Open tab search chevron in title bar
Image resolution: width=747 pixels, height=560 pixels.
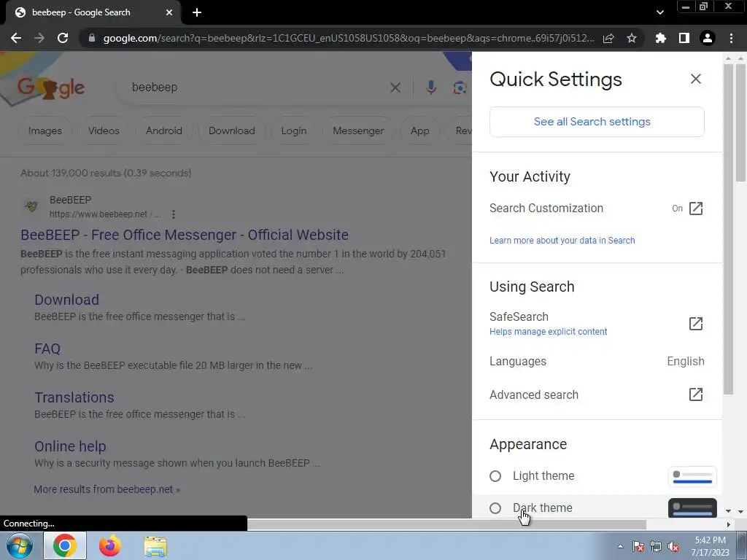(x=659, y=12)
